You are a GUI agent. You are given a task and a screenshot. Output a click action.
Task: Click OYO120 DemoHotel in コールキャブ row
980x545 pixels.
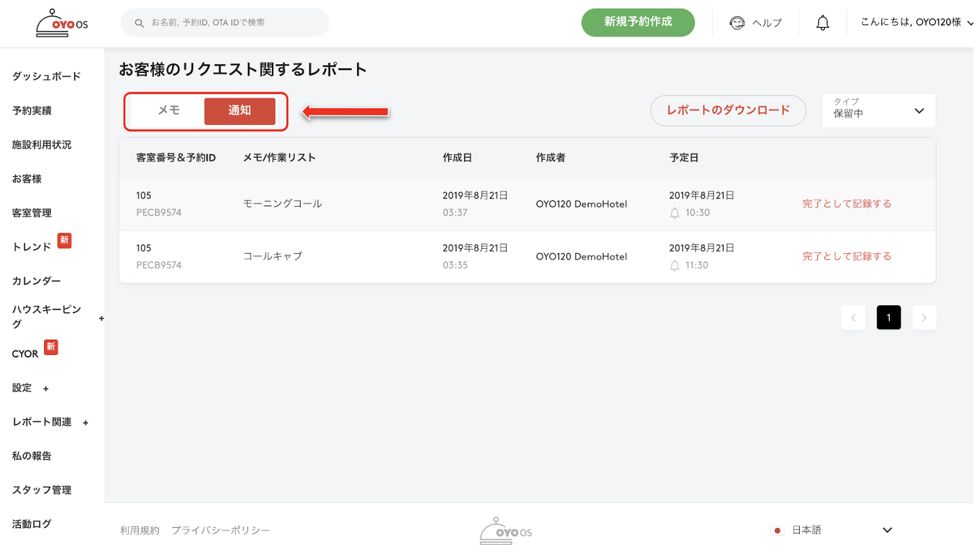tap(581, 257)
